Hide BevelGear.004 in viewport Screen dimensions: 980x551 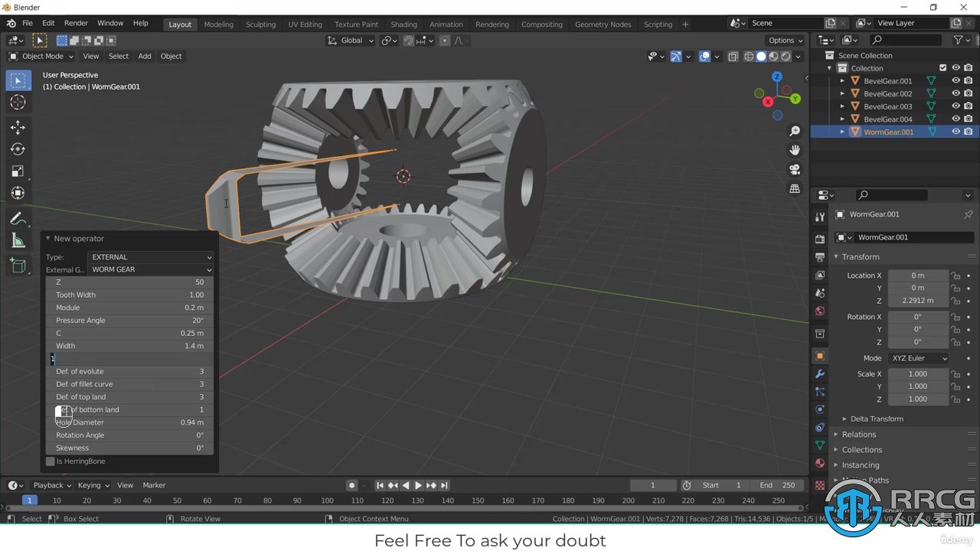pos(955,119)
